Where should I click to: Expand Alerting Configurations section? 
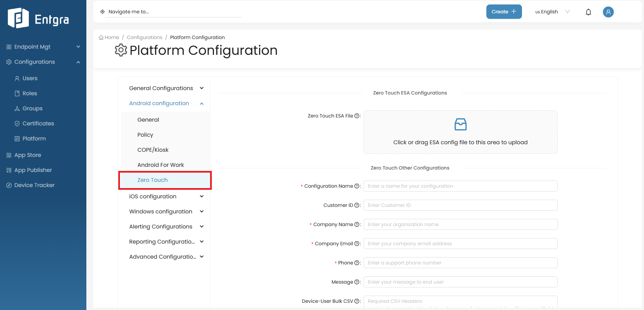pyautogui.click(x=202, y=226)
